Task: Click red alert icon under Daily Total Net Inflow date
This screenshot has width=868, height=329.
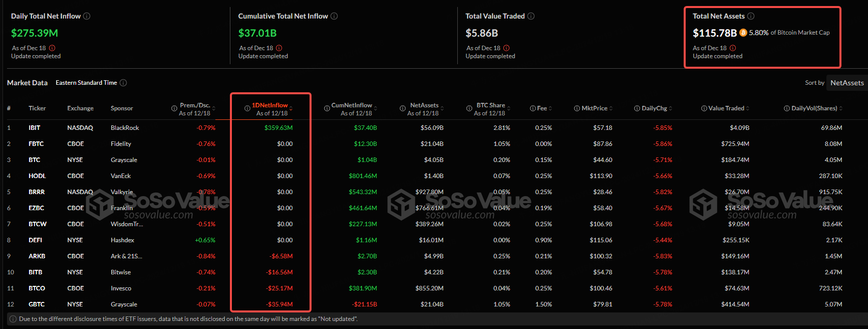Action: click(x=52, y=48)
